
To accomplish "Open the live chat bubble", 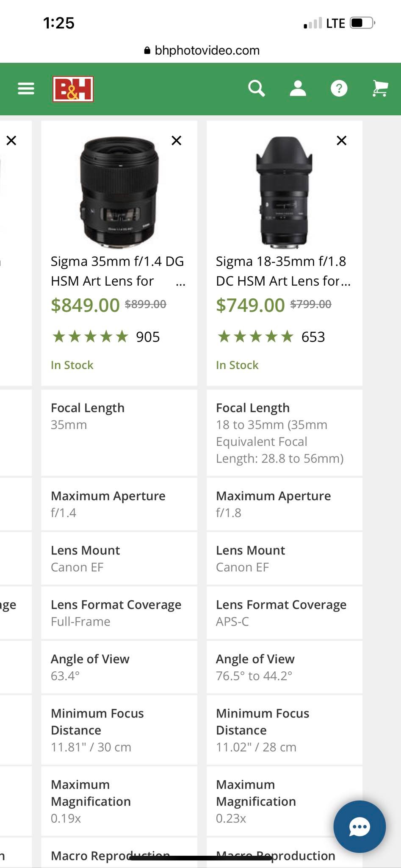I will (x=360, y=826).
